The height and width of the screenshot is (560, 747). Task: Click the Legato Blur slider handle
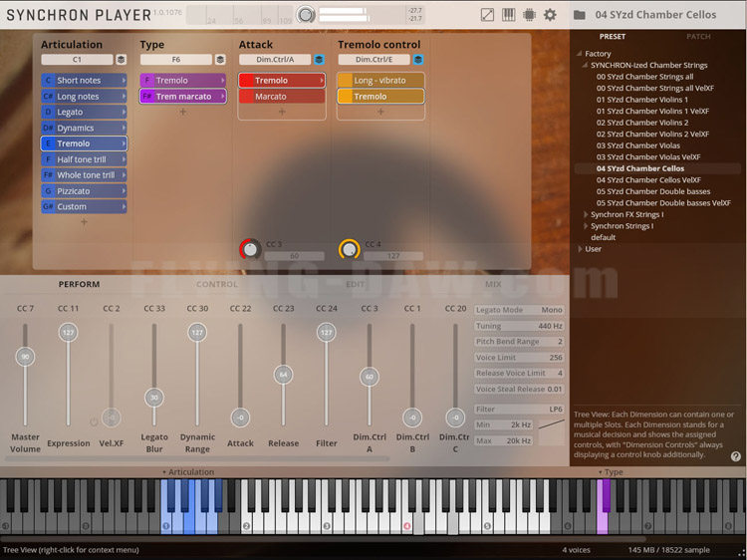(153, 398)
